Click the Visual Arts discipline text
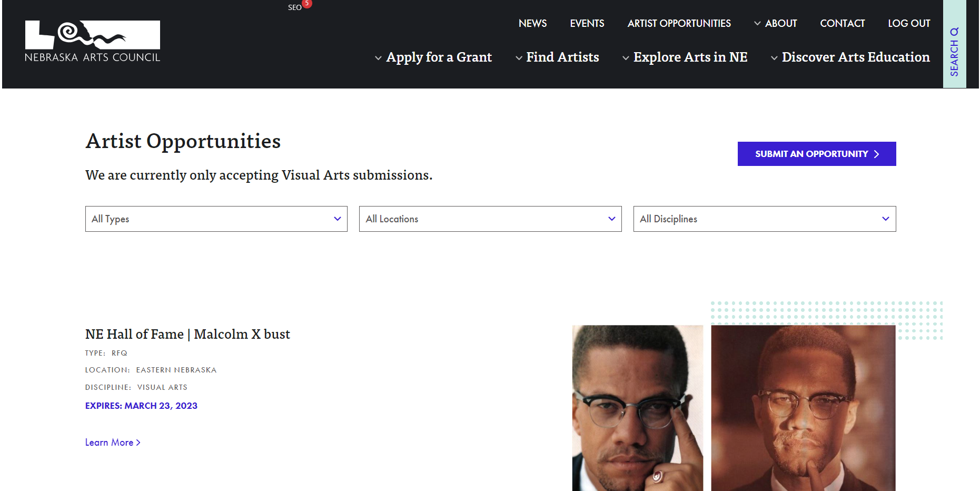The image size is (980, 491). 162,387
